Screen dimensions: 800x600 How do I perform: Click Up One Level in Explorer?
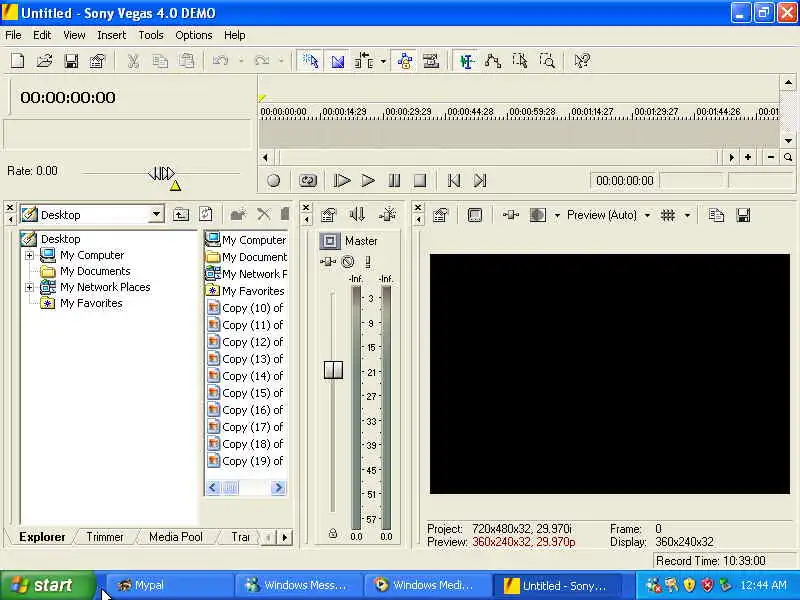point(181,214)
